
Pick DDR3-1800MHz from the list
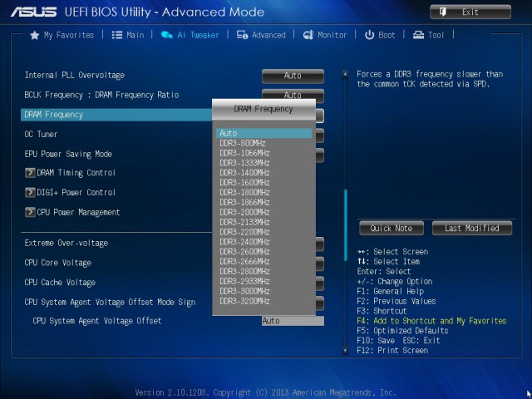click(244, 192)
